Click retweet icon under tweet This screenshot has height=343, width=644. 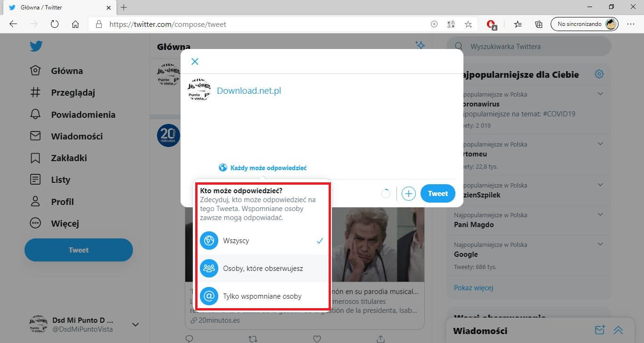(253, 339)
